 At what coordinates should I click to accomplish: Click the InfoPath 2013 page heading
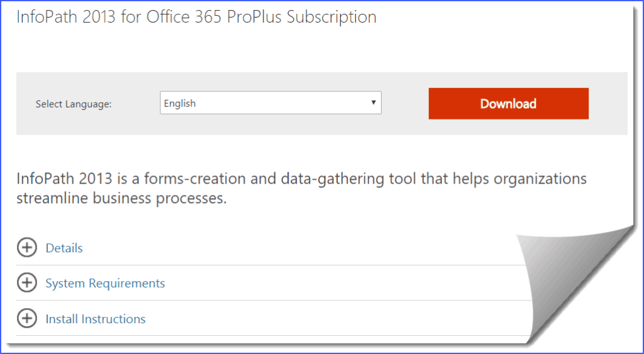(x=196, y=17)
